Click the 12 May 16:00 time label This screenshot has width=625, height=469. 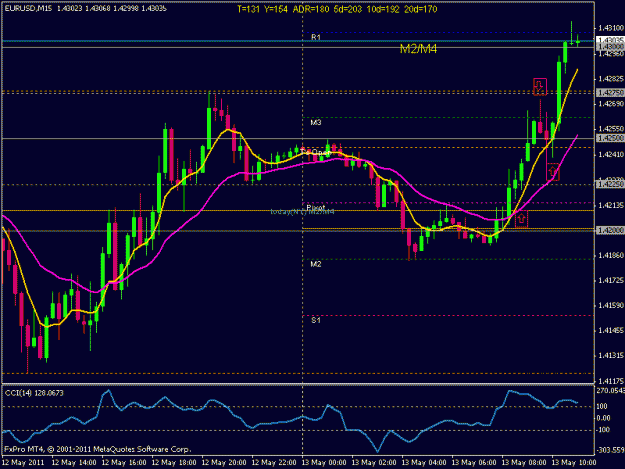coord(124,463)
